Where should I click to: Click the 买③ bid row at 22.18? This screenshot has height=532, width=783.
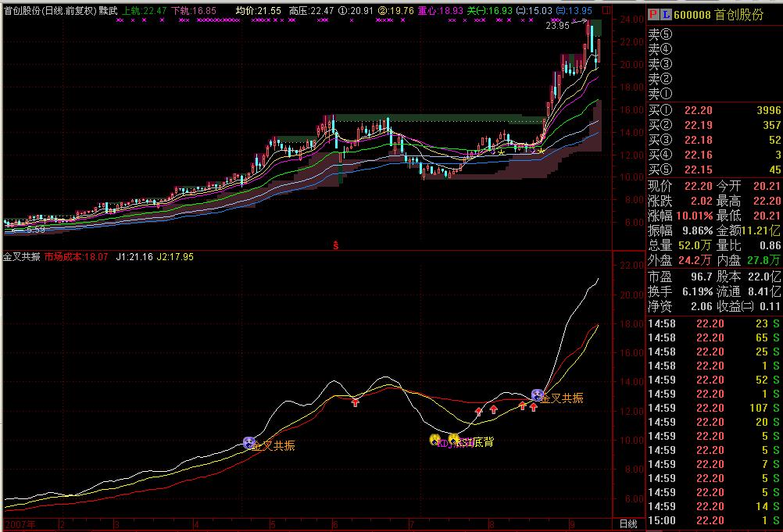(x=714, y=141)
